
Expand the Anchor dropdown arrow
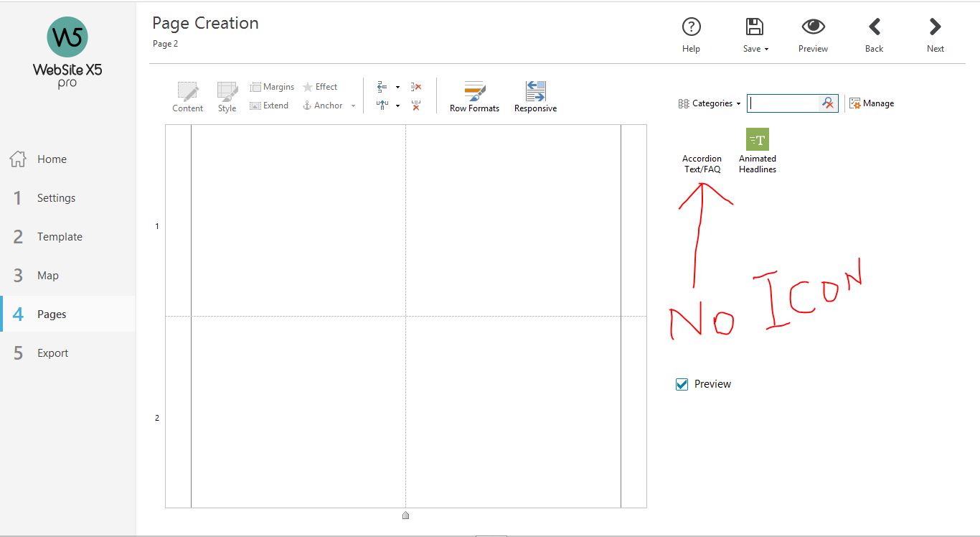coord(353,106)
